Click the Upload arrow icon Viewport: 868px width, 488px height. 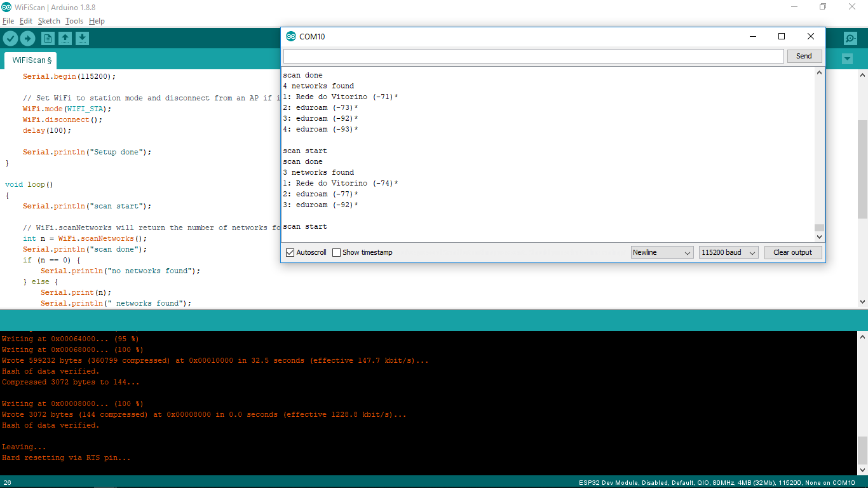[x=27, y=38]
